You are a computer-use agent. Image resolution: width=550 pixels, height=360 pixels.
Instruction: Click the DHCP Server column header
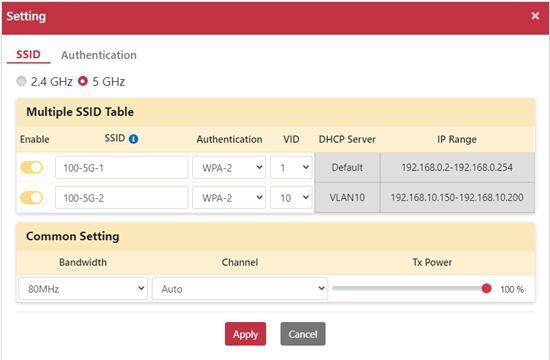coord(347,139)
